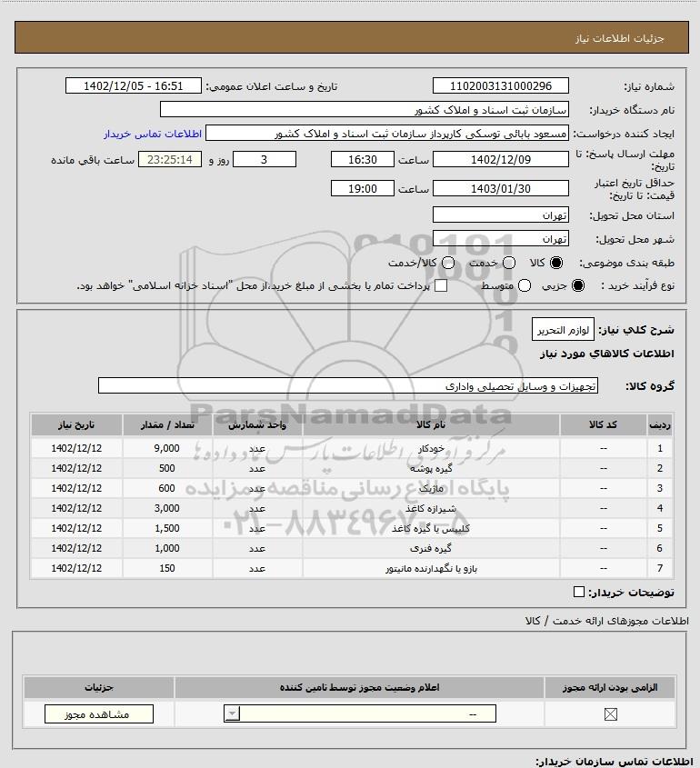Click the quantity 150 cell
This screenshot has height=768, width=700.
pyautogui.click(x=167, y=568)
